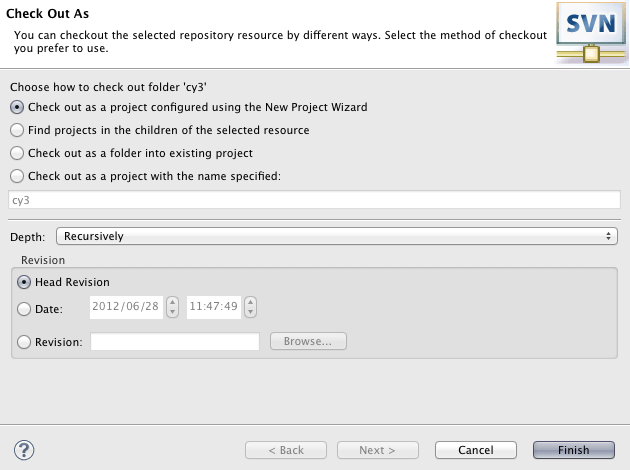This screenshot has width=630, height=470.
Task: Click the Next > button
Action: (377, 450)
